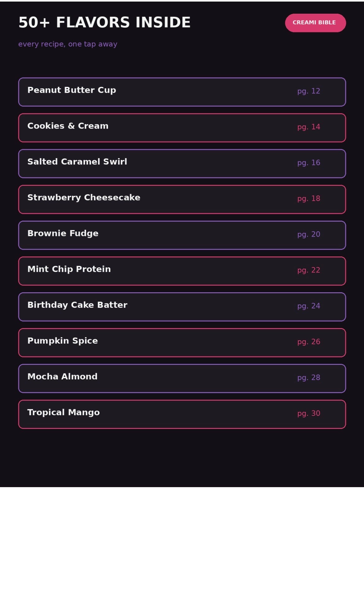
Task: Click the 50+ FLAVORS INSIDE heading
Action: (x=105, y=22)
